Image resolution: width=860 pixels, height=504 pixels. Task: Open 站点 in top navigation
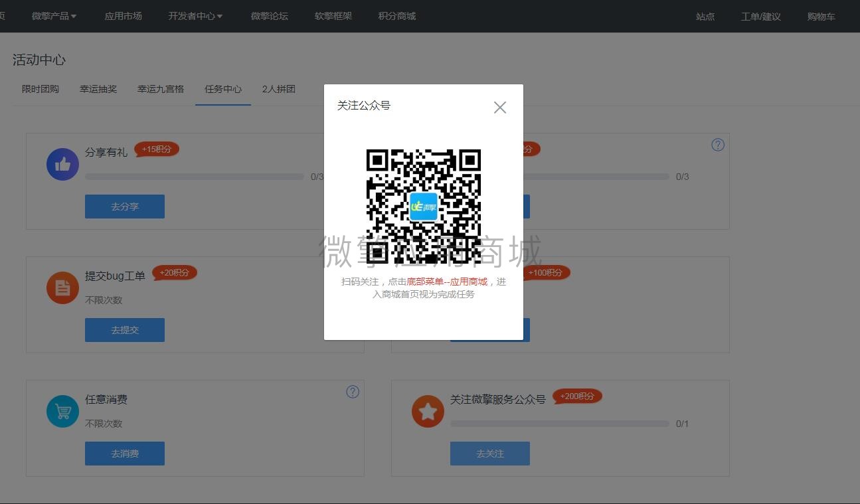coord(705,17)
